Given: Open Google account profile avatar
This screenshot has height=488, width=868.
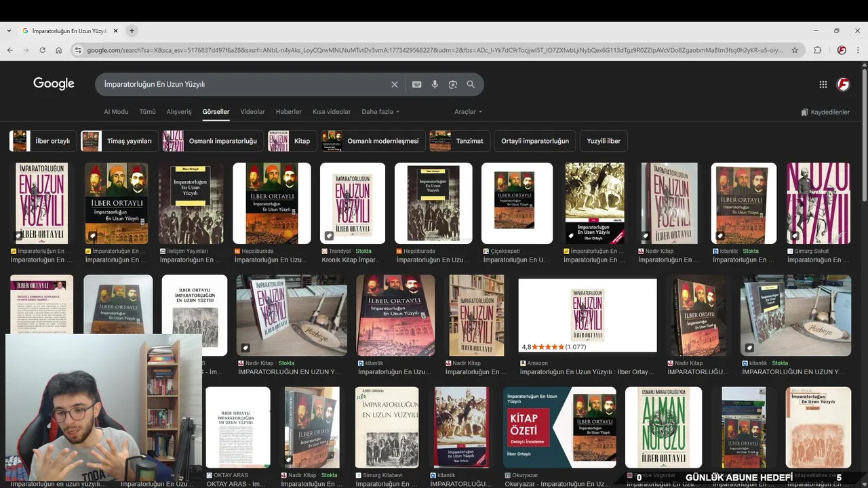Looking at the screenshot, I should click(x=844, y=85).
